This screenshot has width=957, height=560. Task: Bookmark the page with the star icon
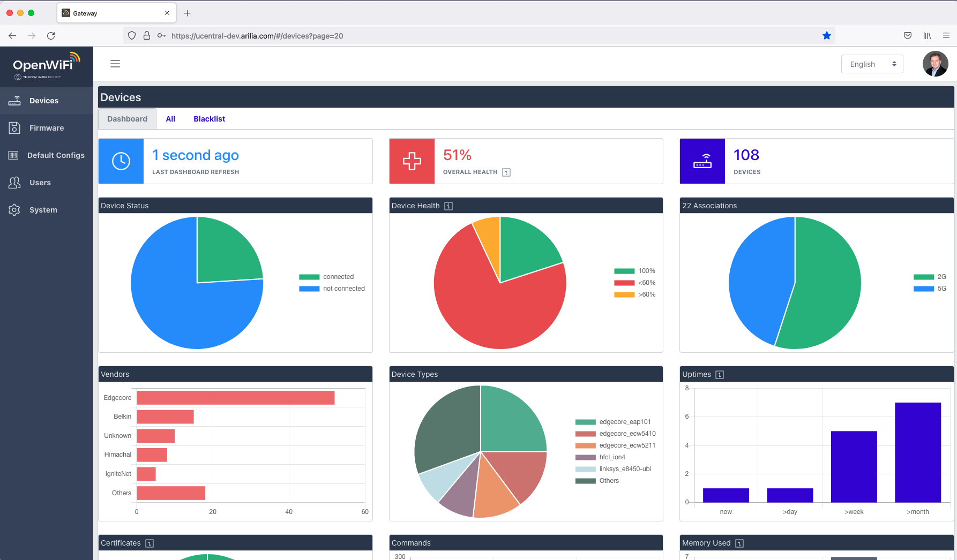click(x=826, y=36)
